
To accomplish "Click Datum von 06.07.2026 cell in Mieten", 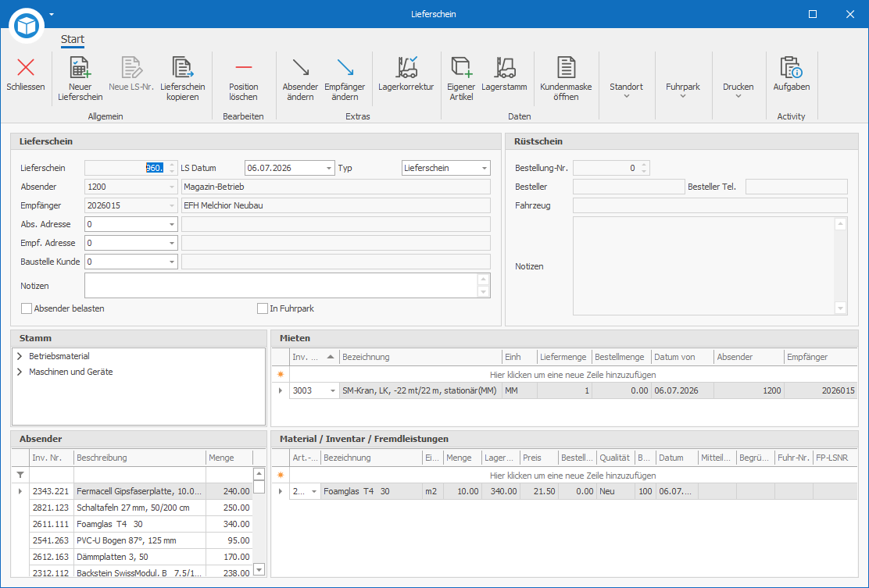I will pos(682,391).
